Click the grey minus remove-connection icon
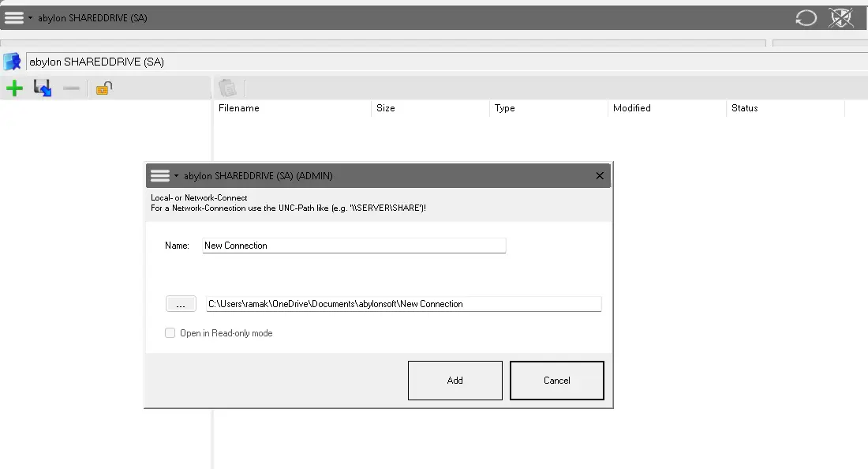Screen dimensions: 868x469 tap(71, 88)
